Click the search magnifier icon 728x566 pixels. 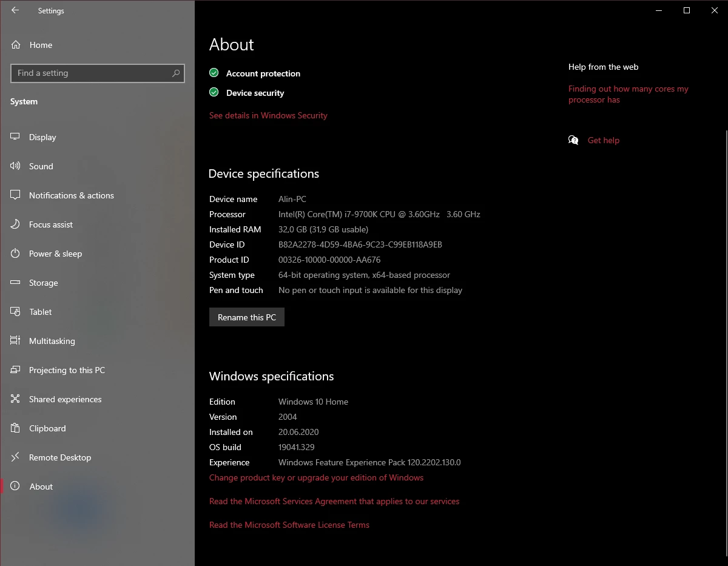(x=176, y=73)
